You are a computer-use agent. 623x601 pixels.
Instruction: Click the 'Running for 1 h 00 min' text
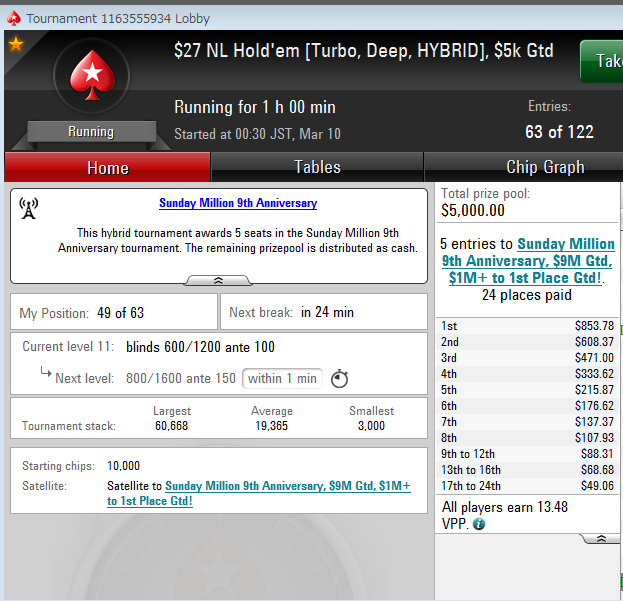pos(255,107)
